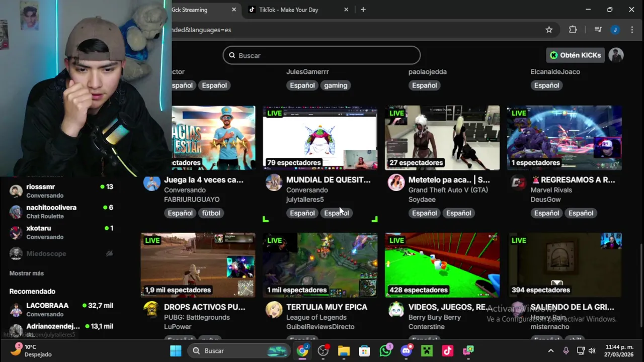Open riosssmr channel in the sidebar

pyautogui.click(x=61, y=191)
